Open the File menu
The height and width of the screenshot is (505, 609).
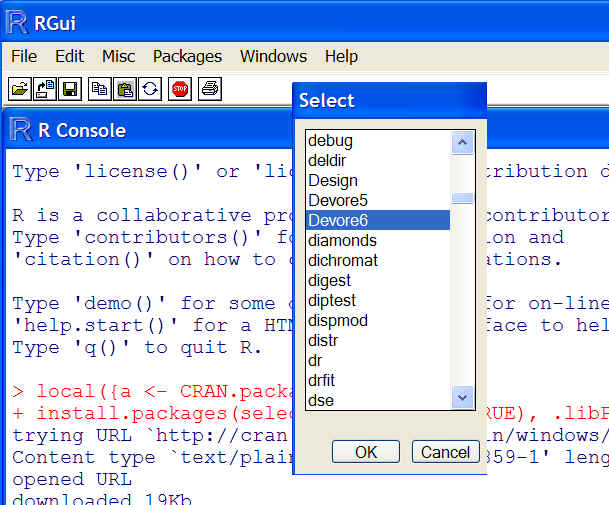[x=24, y=56]
